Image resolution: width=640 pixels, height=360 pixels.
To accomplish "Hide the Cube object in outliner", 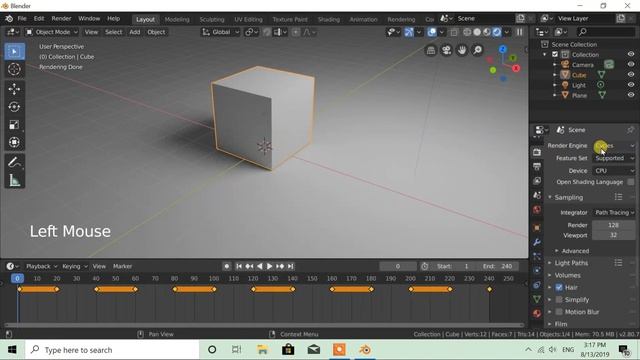I will pyautogui.click(x=631, y=75).
